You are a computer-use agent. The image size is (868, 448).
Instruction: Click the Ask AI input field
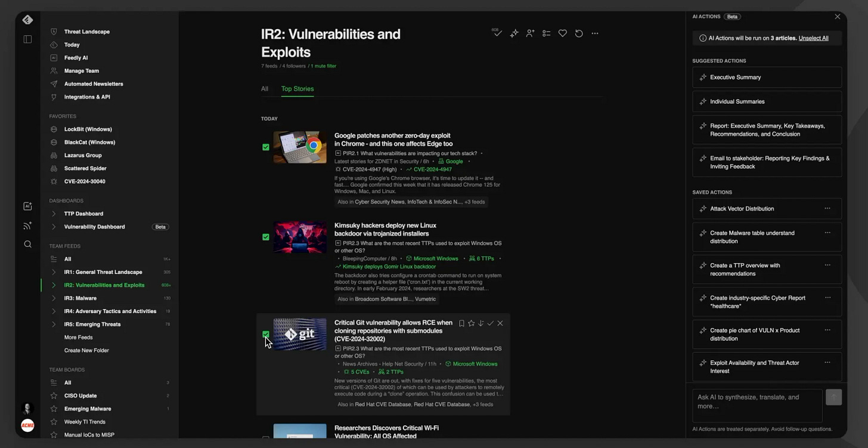(757, 406)
